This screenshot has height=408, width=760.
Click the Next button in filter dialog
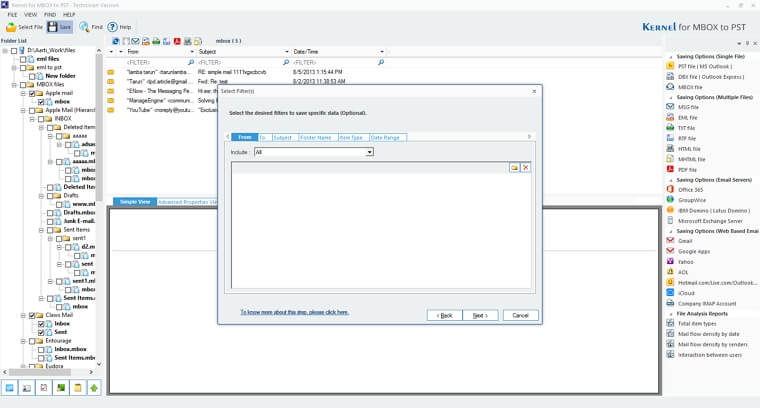coord(480,315)
